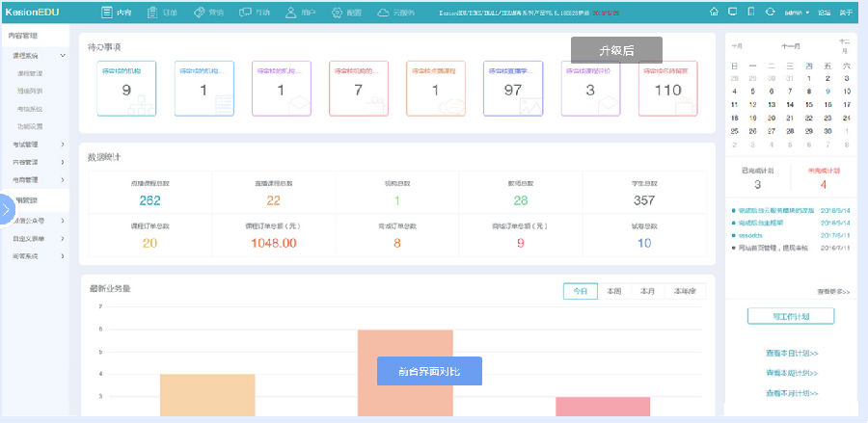The height and width of the screenshot is (423, 868).
Task: Switch chart to 本周 tab
Action: click(x=613, y=291)
